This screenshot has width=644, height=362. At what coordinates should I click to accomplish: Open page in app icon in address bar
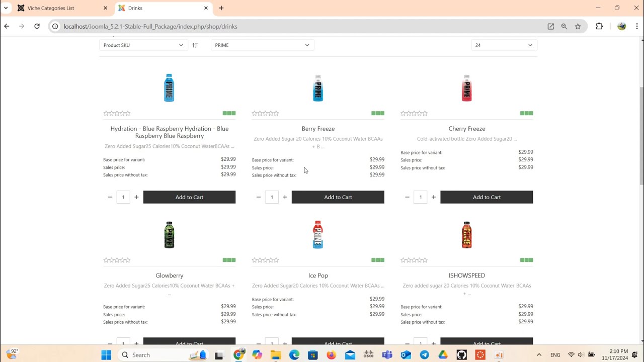[x=550, y=26]
